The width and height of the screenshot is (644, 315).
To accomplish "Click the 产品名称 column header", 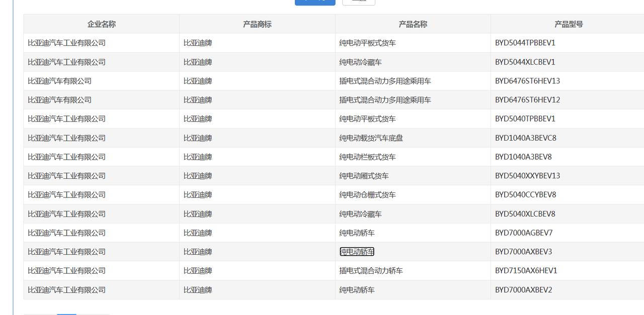I will [x=413, y=24].
